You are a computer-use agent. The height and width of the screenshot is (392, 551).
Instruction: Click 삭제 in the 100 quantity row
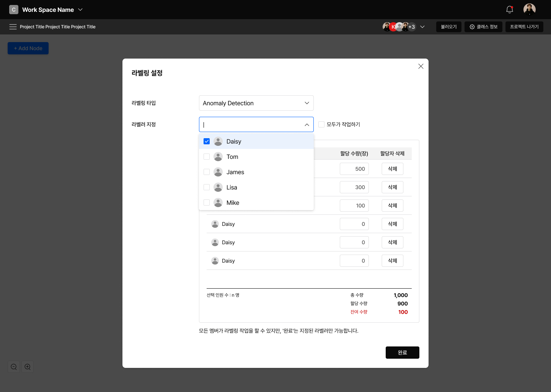[393, 206]
